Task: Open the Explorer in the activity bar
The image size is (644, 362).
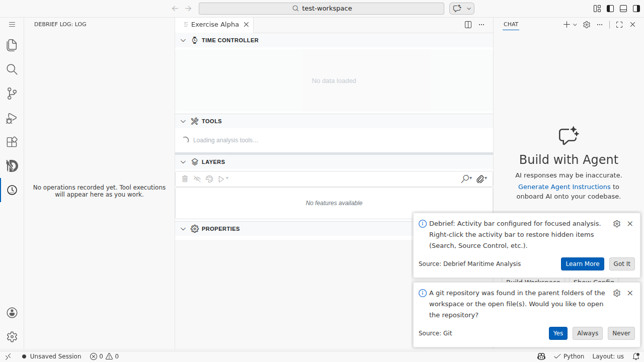Action: coord(12,45)
